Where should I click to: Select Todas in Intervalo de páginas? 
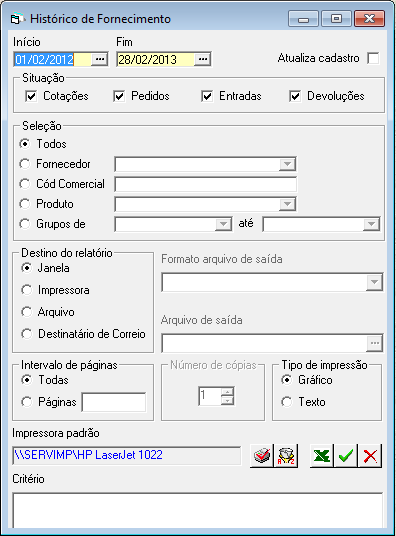pyautogui.click(x=27, y=380)
